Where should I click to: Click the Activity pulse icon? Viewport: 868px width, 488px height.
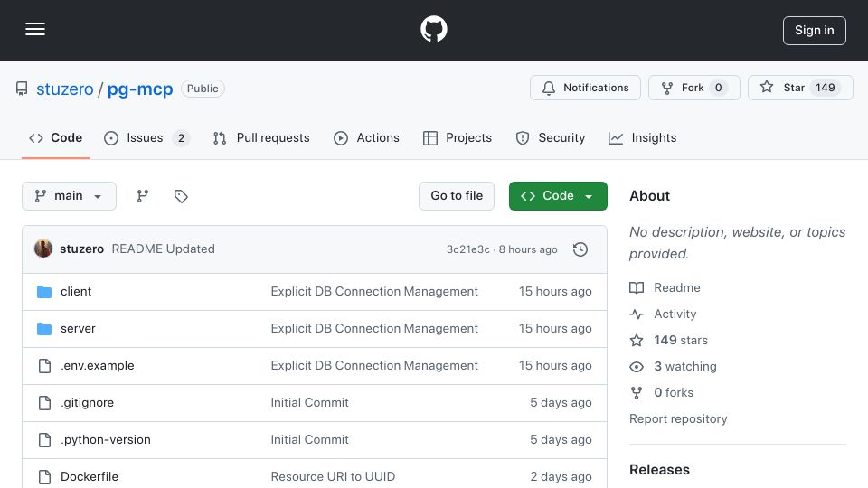(x=637, y=314)
